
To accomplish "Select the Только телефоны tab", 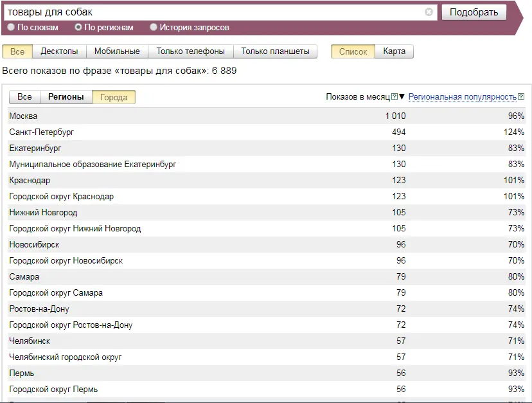I will click(190, 51).
